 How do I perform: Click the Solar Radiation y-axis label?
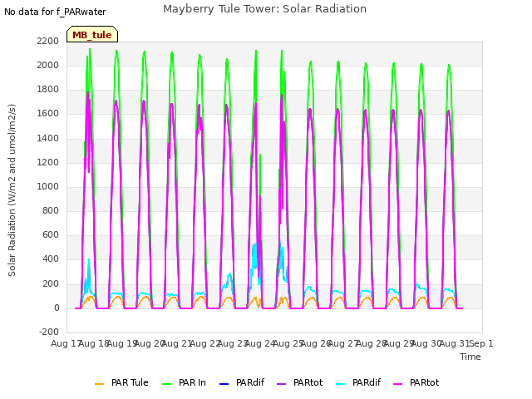click(x=12, y=190)
